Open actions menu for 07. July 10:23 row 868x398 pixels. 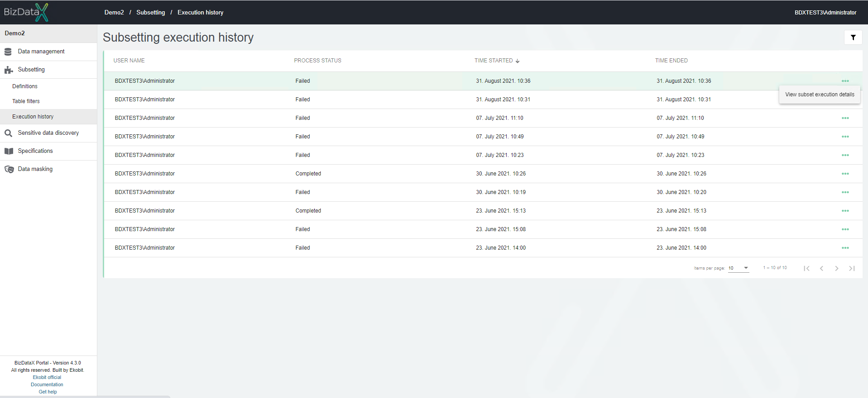pos(845,155)
